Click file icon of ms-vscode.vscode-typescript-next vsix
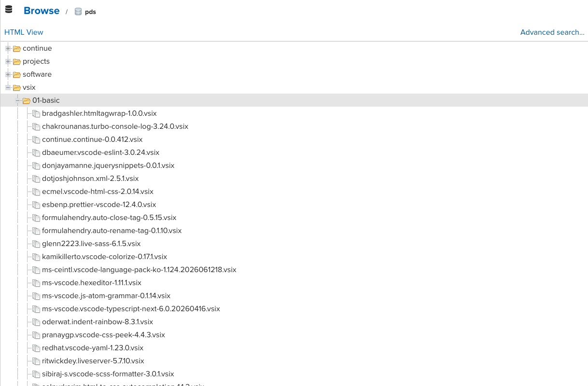The image size is (588, 386). pyautogui.click(x=36, y=309)
